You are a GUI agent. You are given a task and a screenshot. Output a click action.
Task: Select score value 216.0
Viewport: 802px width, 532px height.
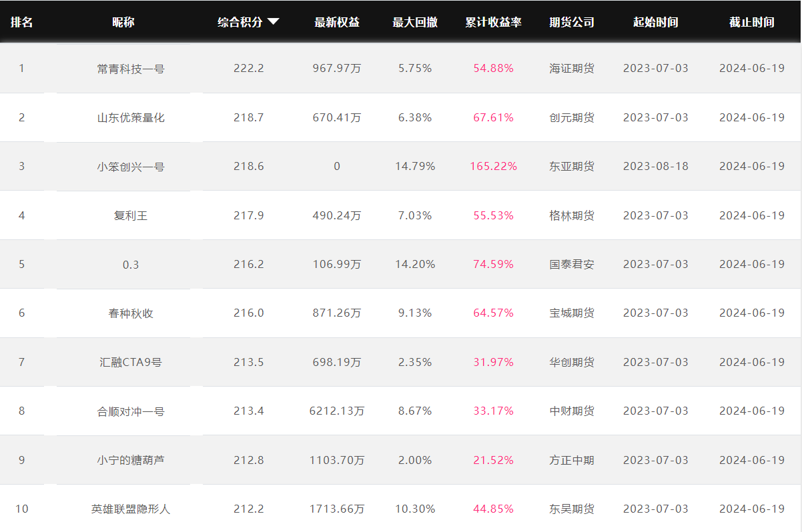(249, 313)
